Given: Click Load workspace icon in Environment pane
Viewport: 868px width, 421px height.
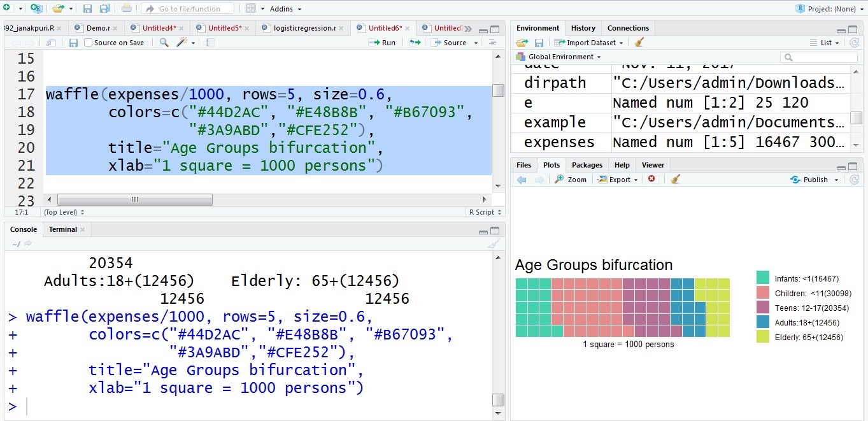Looking at the screenshot, I should [522, 43].
